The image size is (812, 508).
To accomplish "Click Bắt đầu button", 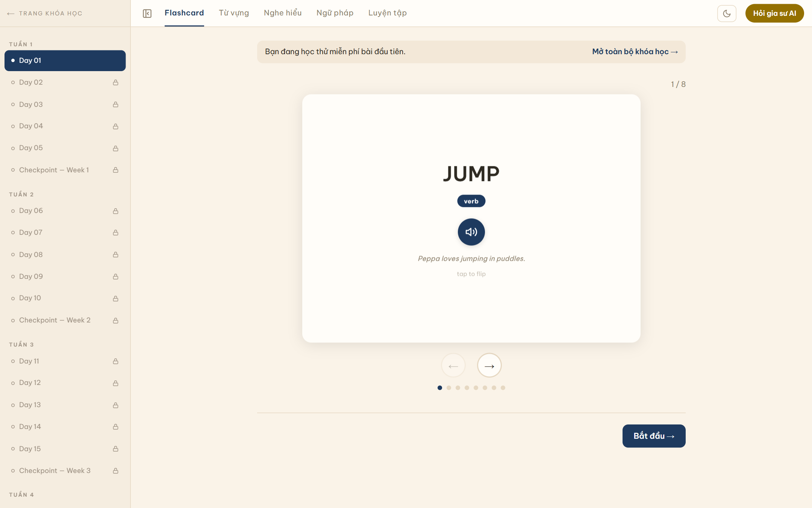I will click(x=654, y=436).
